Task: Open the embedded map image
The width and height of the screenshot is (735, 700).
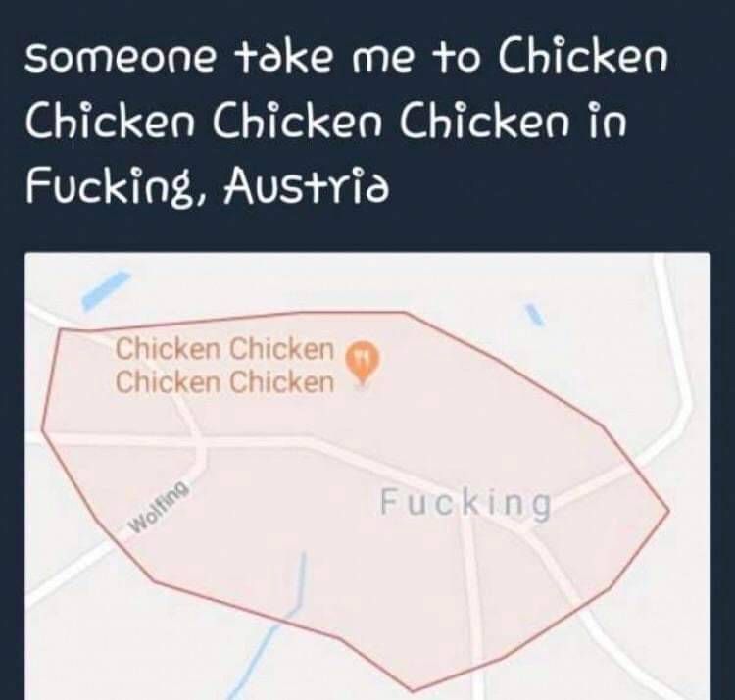Action: click(367, 475)
